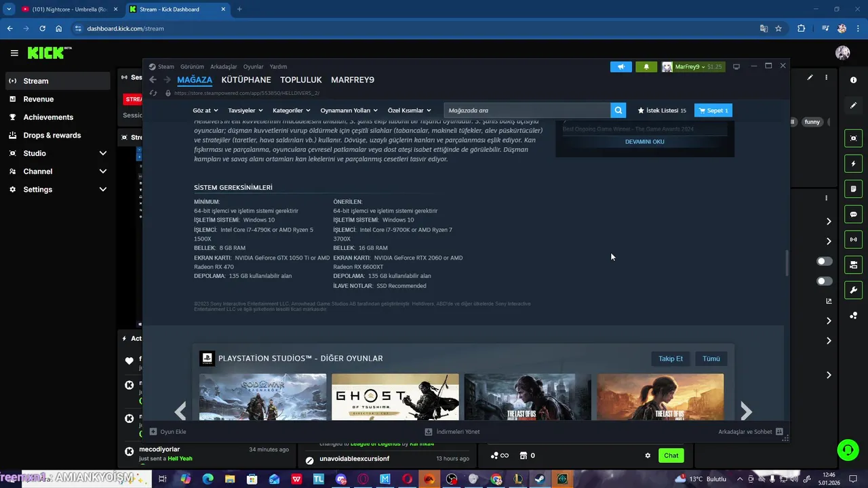Click the green Chat button
868x488 pixels.
pyautogui.click(x=671, y=455)
